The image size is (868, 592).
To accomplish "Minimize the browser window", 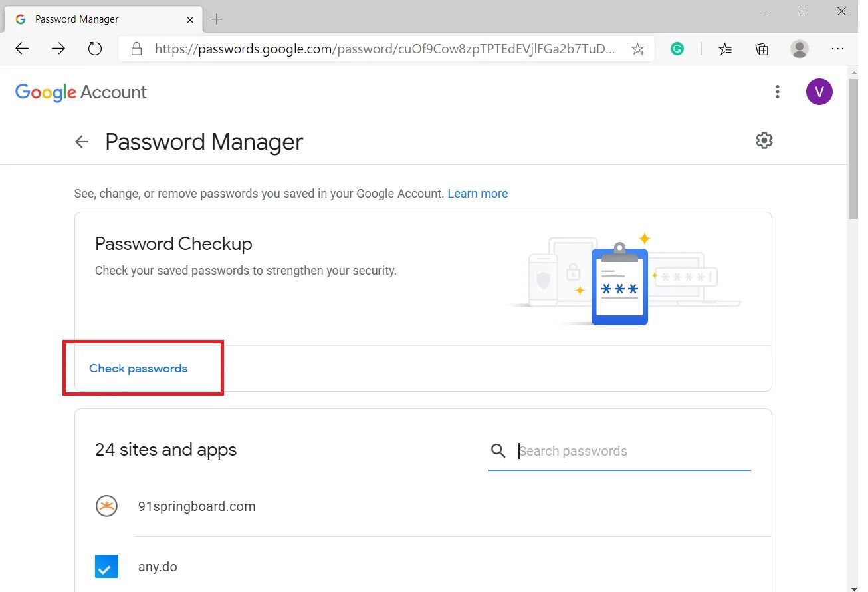I will pyautogui.click(x=765, y=11).
